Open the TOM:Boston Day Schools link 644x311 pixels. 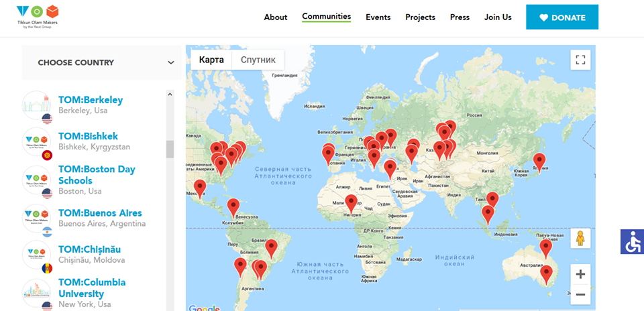[97, 175]
